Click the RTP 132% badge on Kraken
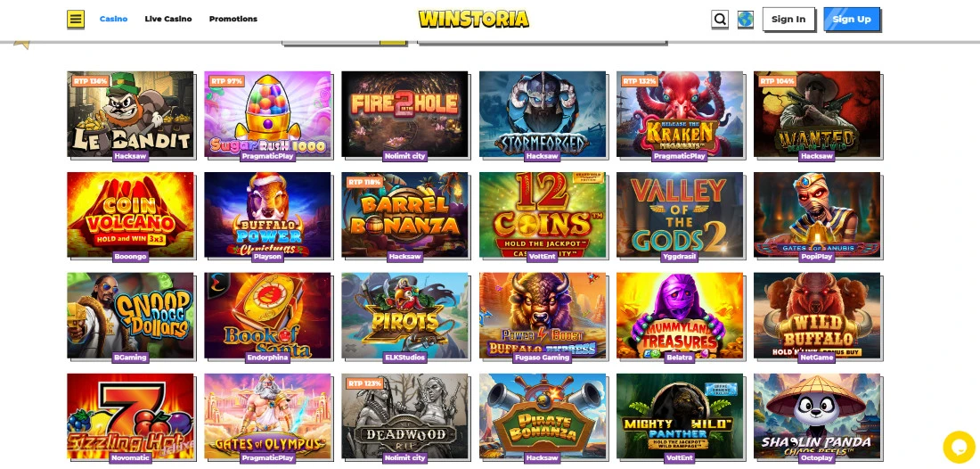 [x=639, y=81]
